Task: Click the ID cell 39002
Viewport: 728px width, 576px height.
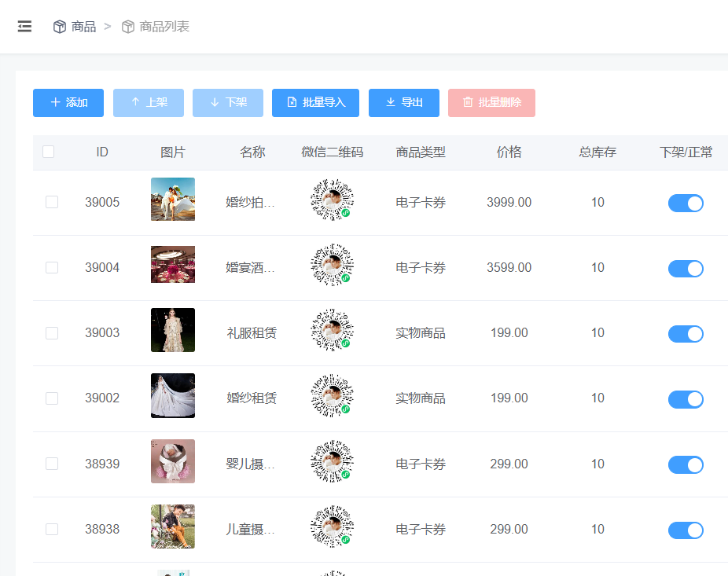Action: click(102, 398)
